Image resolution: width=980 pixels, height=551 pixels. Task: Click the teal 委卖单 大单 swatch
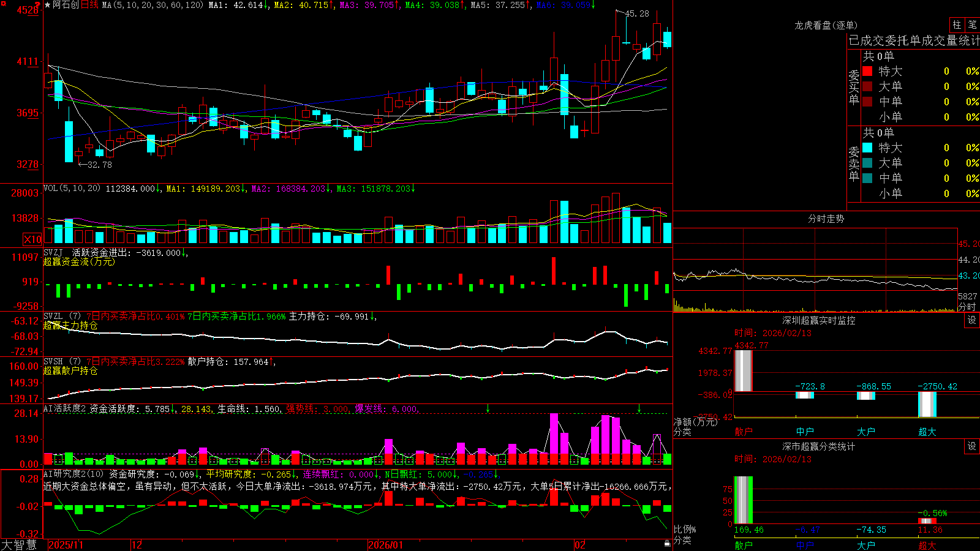click(x=867, y=163)
